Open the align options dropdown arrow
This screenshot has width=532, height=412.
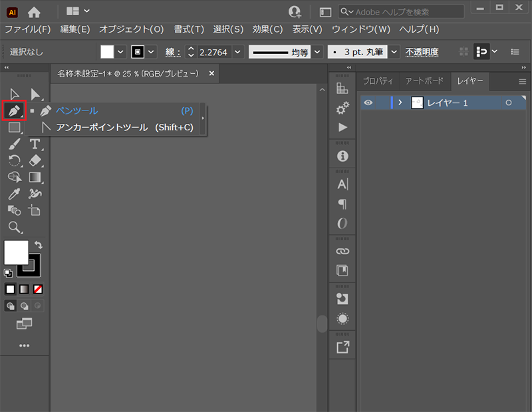(495, 51)
